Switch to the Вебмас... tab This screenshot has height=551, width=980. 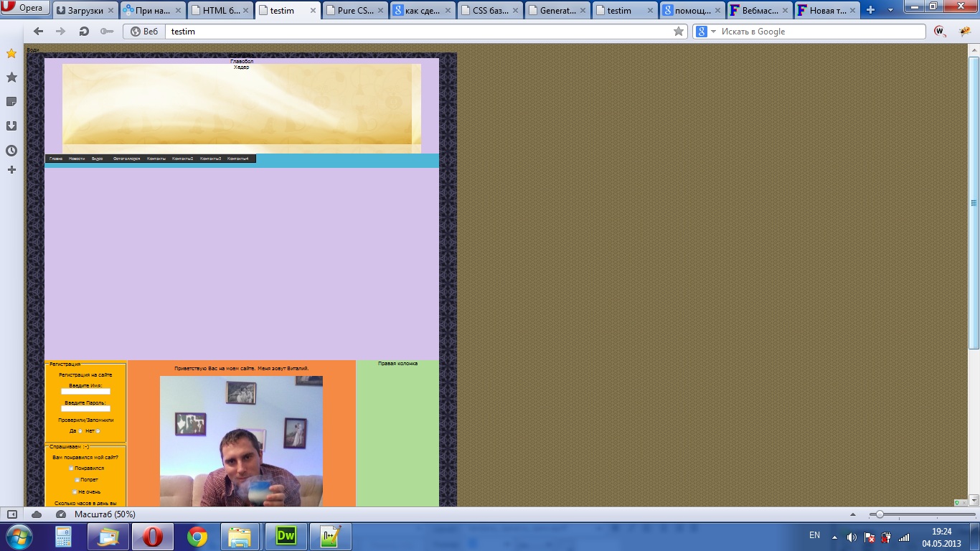(760, 10)
